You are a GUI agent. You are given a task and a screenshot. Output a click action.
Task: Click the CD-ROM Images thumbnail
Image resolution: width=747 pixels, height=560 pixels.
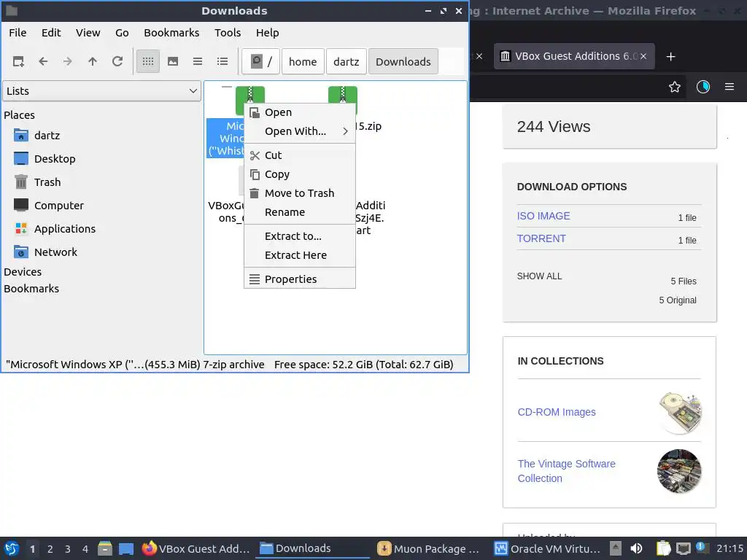(680, 413)
